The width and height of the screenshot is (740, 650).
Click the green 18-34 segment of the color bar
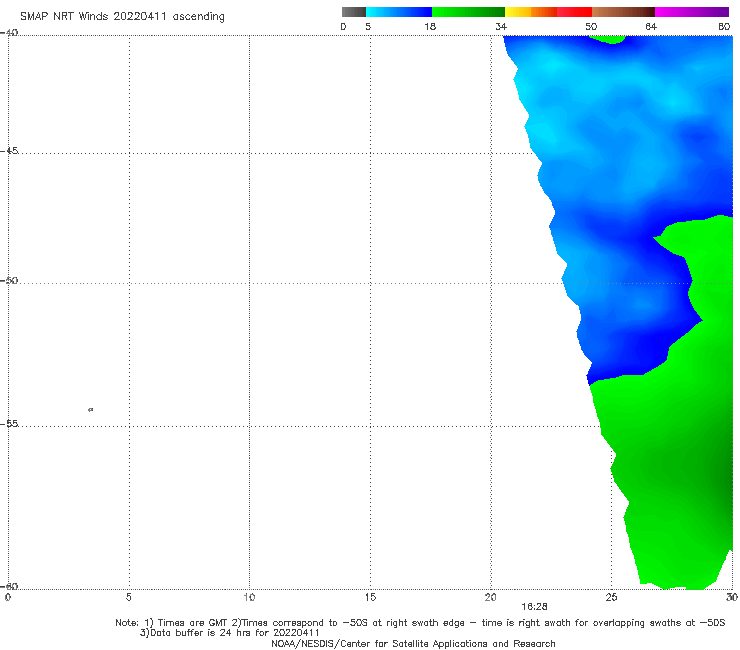(x=468, y=12)
